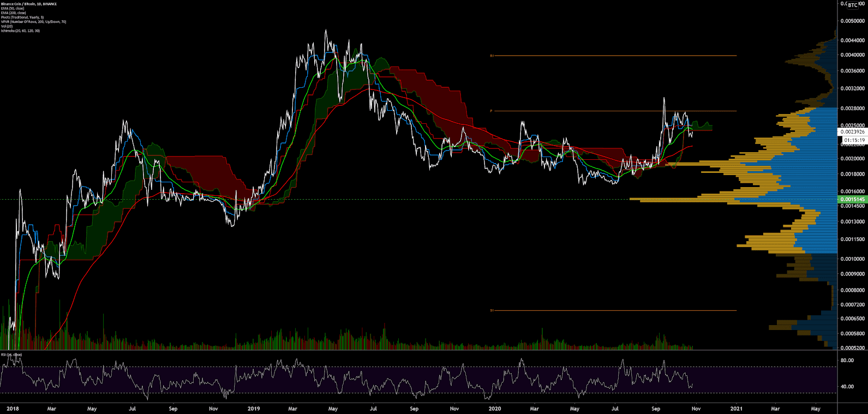
Task: Click the 0.0013000 price scale value
Action: [x=853, y=221]
